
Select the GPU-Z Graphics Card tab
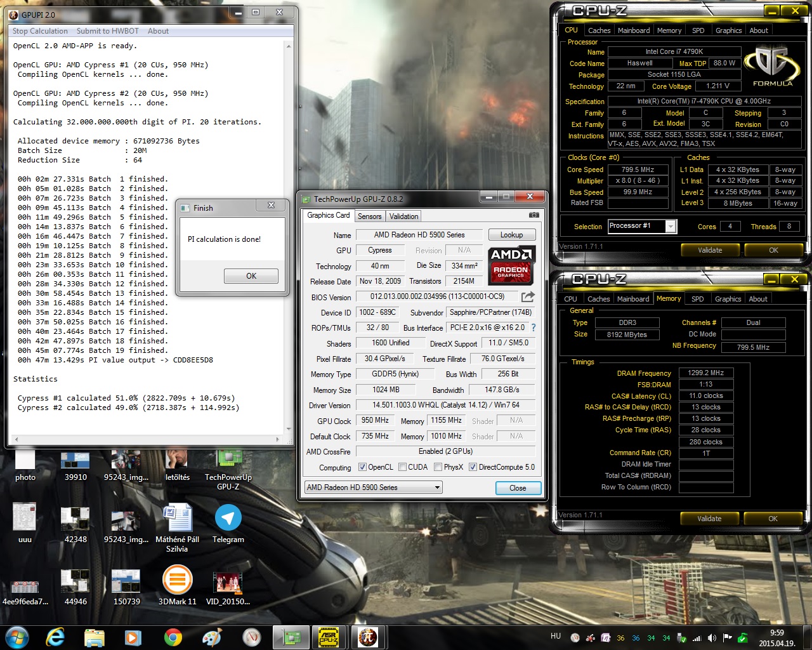[329, 216]
